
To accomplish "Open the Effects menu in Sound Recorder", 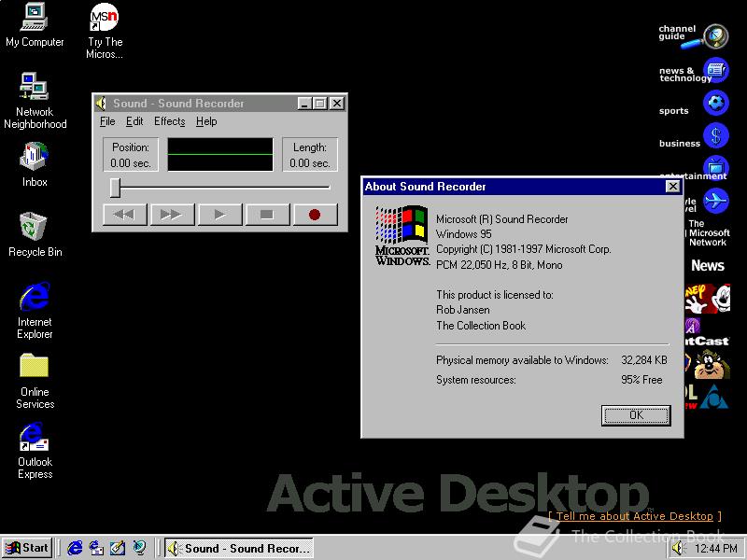I will point(170,121).
